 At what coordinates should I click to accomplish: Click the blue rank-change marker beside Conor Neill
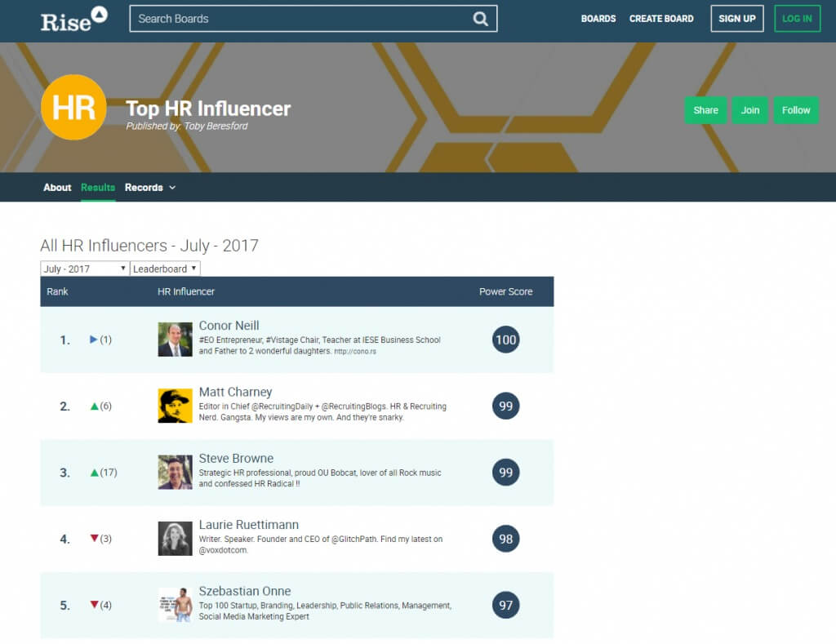coord(92,340)
